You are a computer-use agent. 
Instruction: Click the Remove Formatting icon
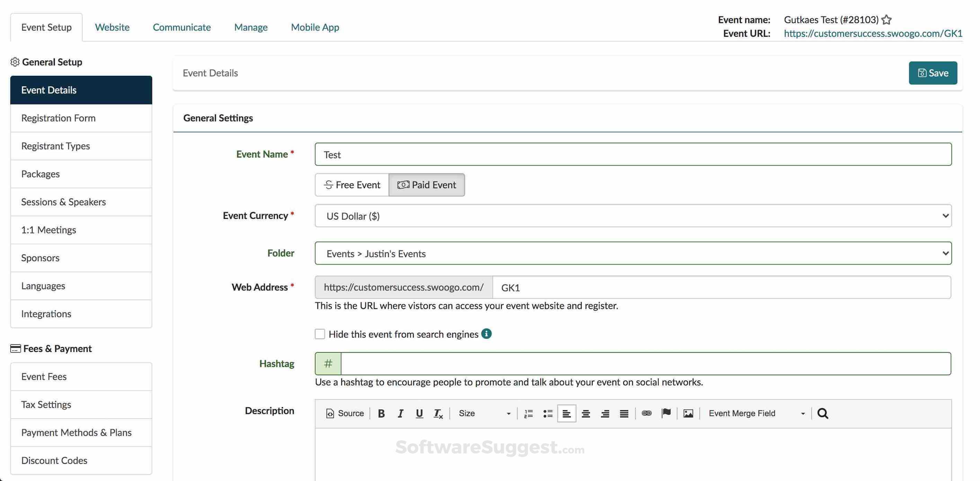438,414
